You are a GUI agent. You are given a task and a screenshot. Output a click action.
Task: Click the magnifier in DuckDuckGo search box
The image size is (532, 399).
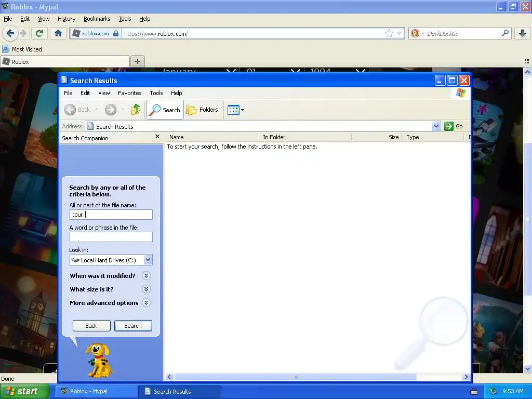pos(505,33)
